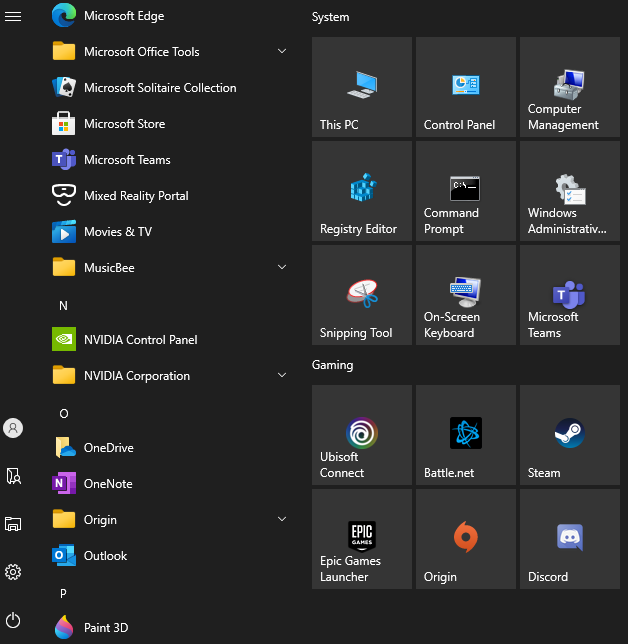Open the Registry Editor tile
The height and width of the screenshot is (644, 628).
tap(362, 191)
